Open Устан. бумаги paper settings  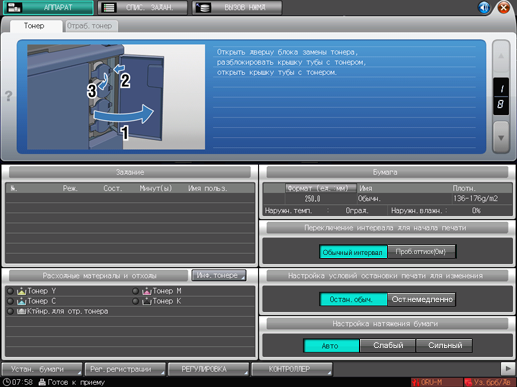[42, 369]
